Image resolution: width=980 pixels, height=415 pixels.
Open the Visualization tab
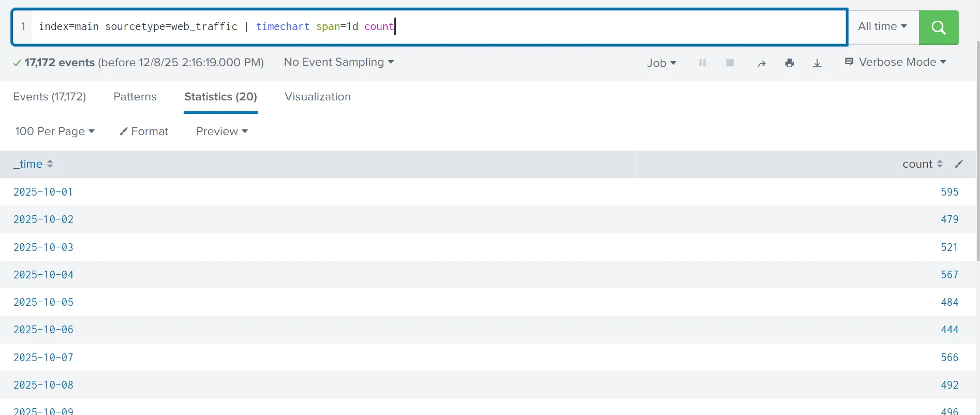point(318,97)
